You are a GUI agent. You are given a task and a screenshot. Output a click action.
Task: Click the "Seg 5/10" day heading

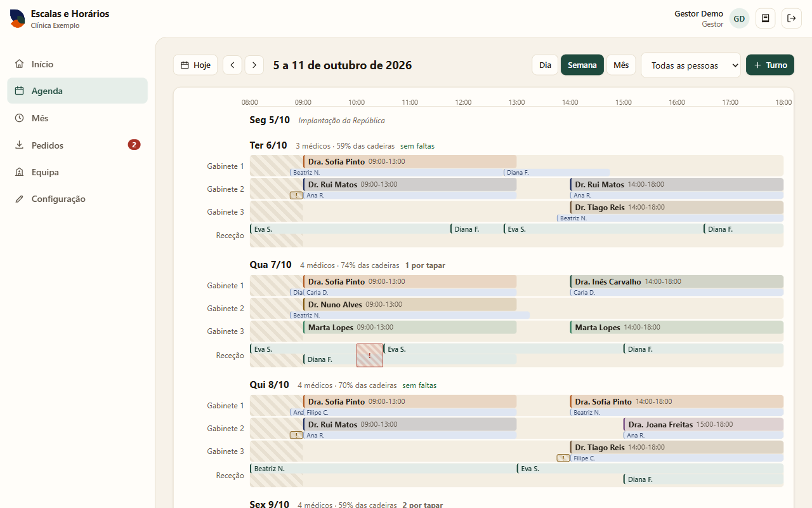pyautogui.click(x=270, y=120)
